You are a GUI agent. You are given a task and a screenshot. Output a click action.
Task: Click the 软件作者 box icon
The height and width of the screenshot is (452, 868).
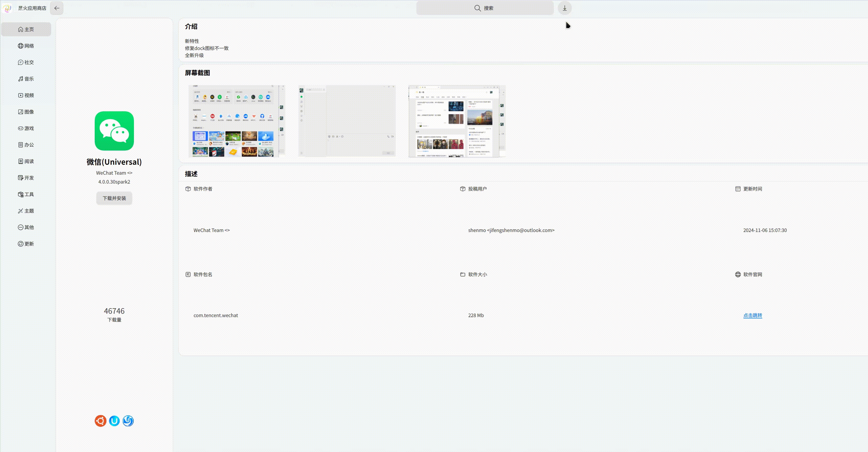[x=188, y=189]
